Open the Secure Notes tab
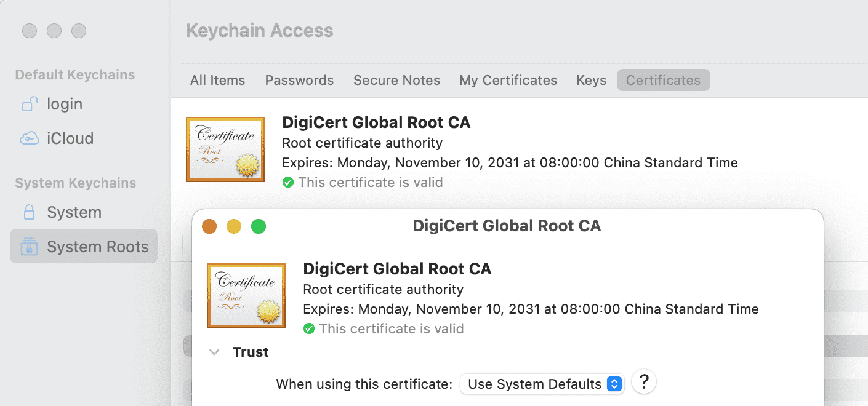Screen dimensions: 868x406 [x=396, y=81]
